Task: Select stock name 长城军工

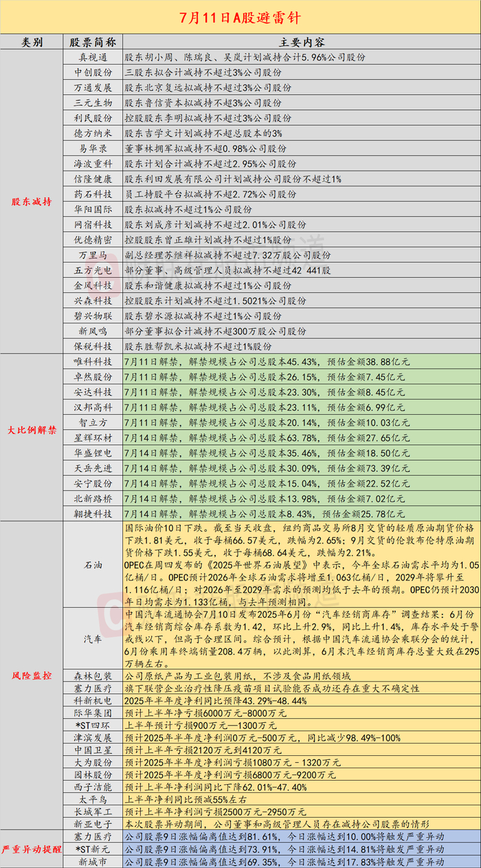Action: (93, 812)
